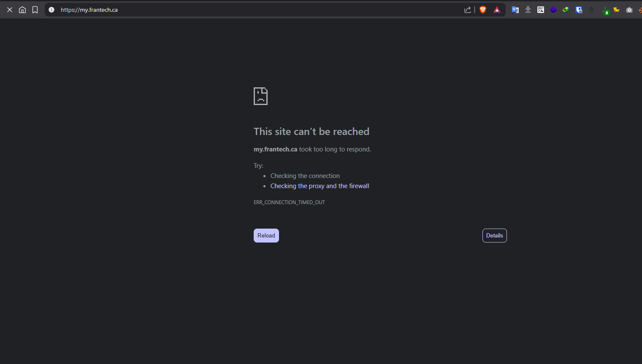The image size is (642, 364).
Task: Open the gray download arrow extension
Action: pos(528,10)
